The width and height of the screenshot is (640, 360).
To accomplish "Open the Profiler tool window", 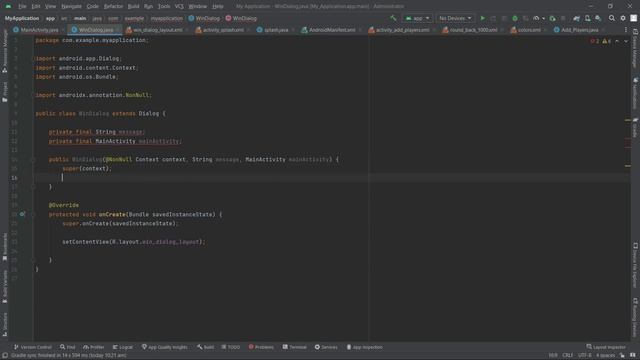I will [x=93, y=347].
